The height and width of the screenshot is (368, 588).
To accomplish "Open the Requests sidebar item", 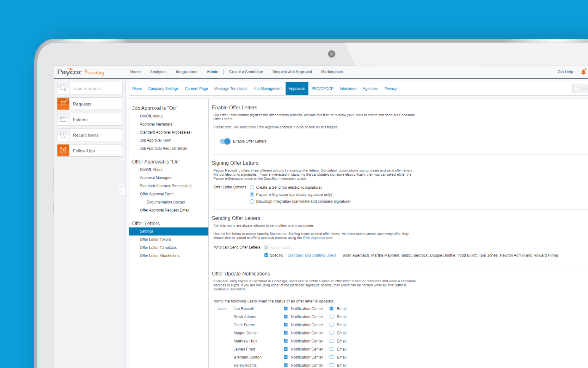I will point(90,104).
